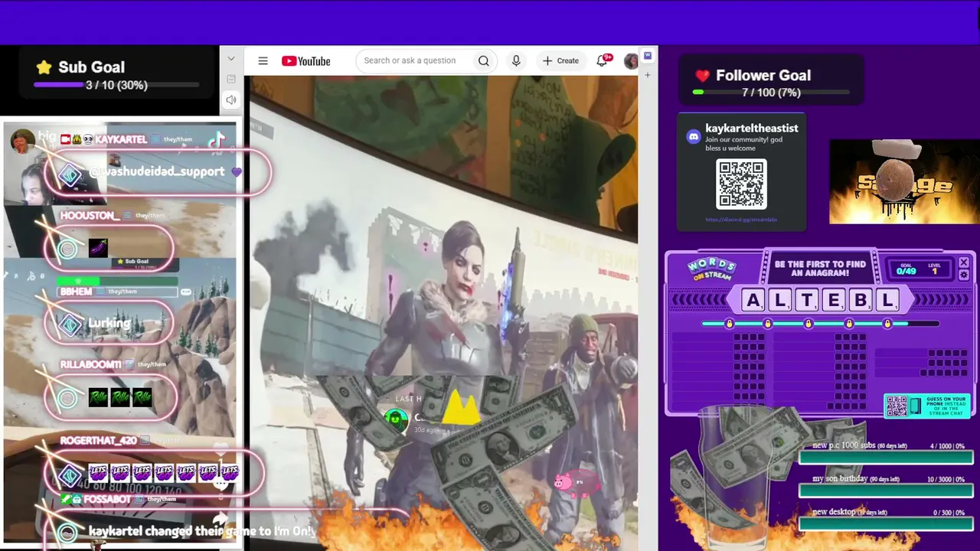This screenshot has width=980, height=551.
Task: Open YouTube notifications bell
Action: [x=602, y=61]
